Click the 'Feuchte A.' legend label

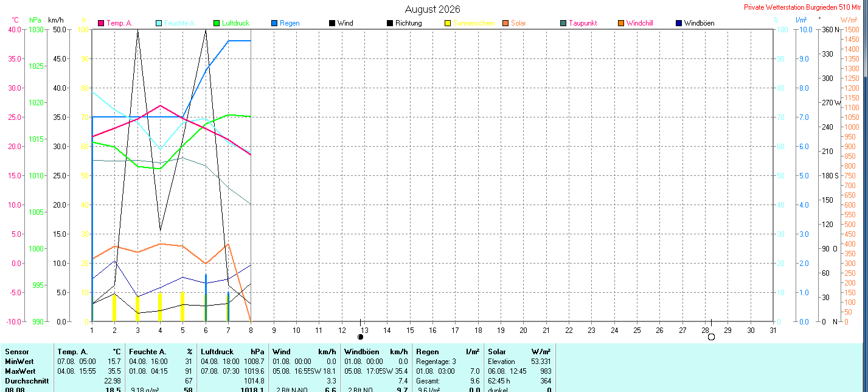pos(180,23)
